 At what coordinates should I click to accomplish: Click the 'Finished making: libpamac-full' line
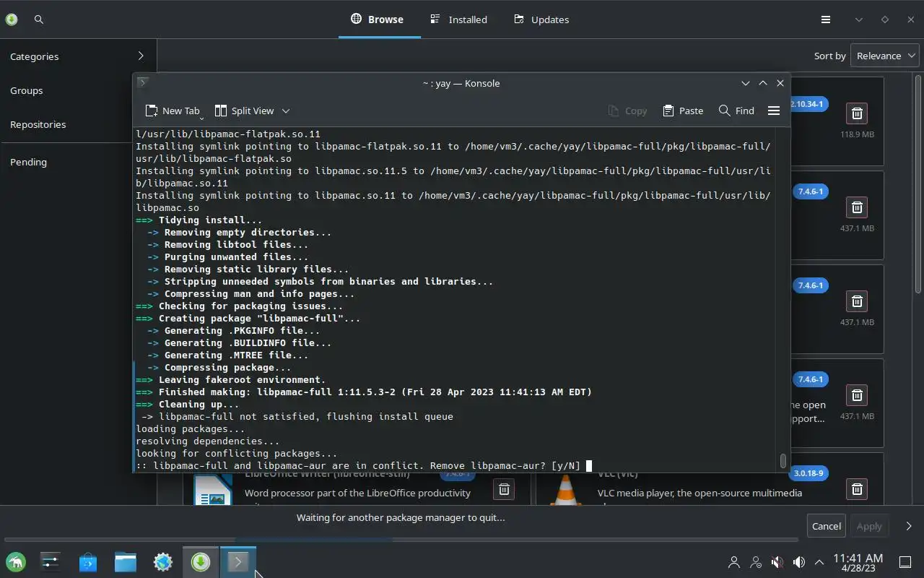coord(364,392)
